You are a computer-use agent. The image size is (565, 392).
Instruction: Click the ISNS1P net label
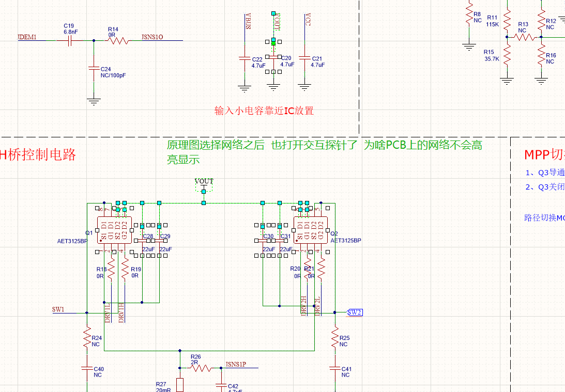(236, 364)
